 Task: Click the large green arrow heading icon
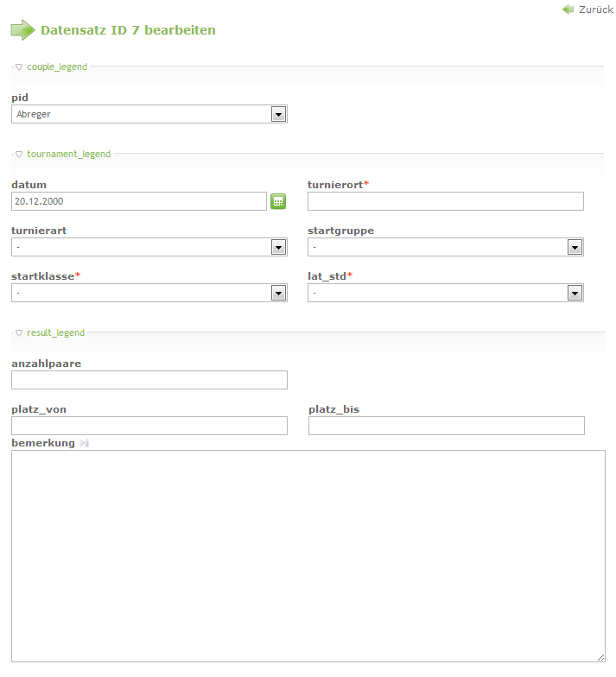click(22, 30)
